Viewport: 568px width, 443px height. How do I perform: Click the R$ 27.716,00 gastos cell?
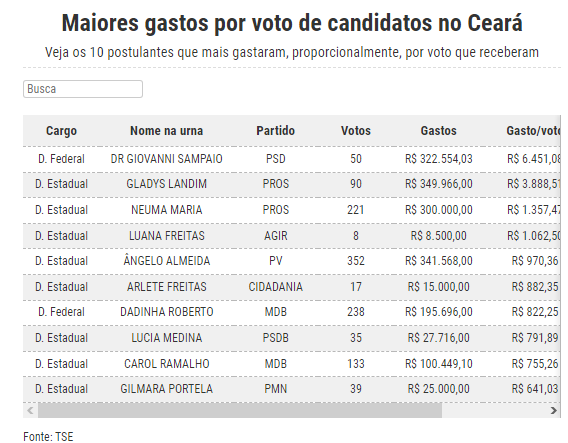(438, 338)
